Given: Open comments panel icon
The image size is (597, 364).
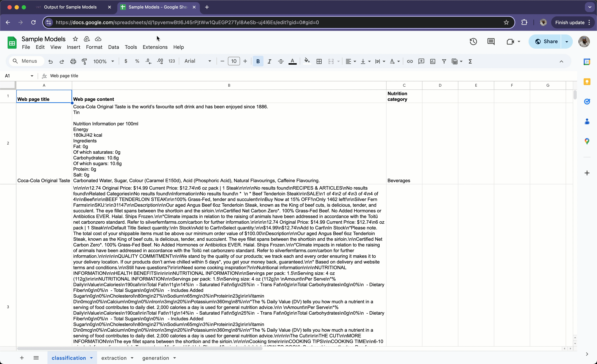Looking at the screenshot, I should 491,41.
